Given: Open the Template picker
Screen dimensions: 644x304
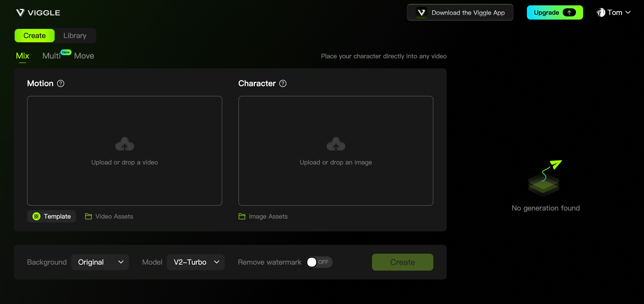Looking at the screenshot, I should click(x=51, y=216).
